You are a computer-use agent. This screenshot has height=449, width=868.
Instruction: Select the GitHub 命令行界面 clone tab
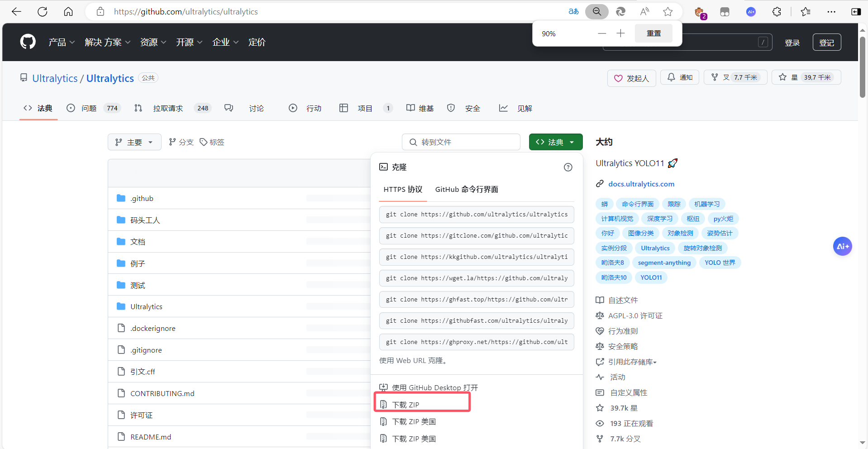(467, 190)
